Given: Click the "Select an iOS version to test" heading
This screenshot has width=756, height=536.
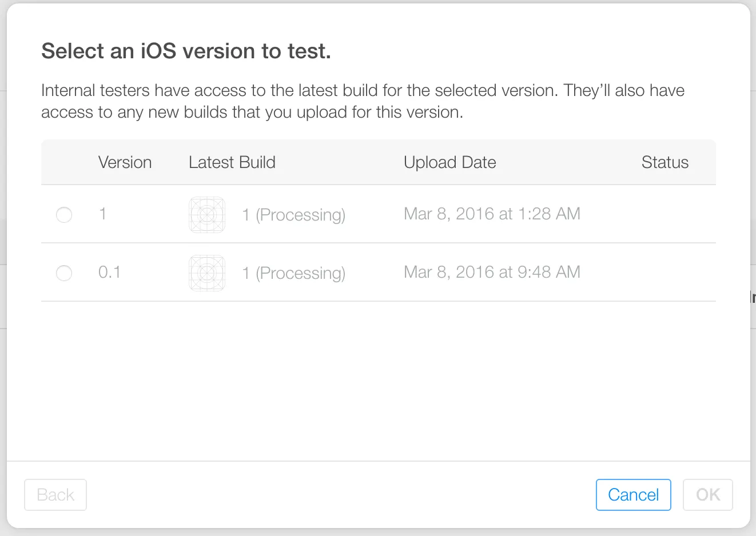Looking at the screenshot, I should pos(186,51).
